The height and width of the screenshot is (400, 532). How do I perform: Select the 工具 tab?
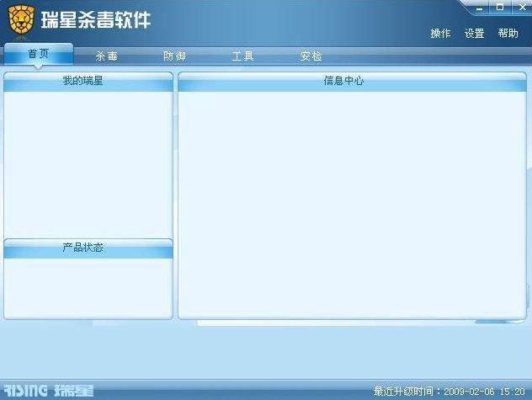pos(242,56)
